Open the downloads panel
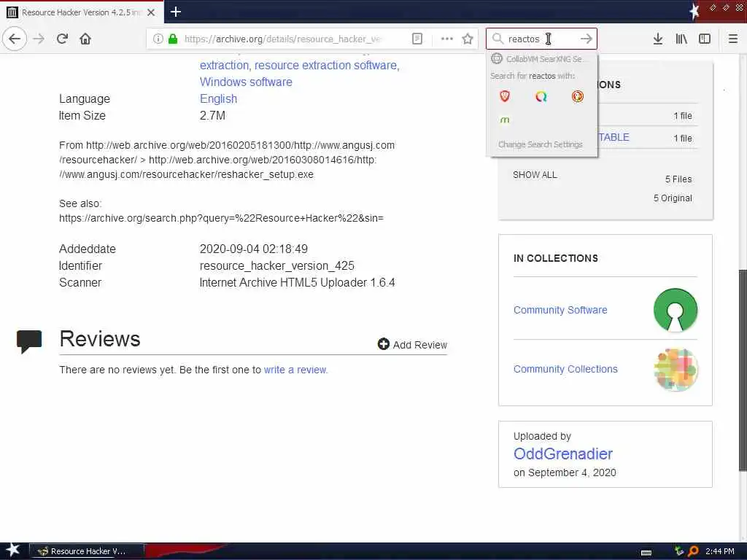Screen dimensions: 747x560 coord(658,39)
